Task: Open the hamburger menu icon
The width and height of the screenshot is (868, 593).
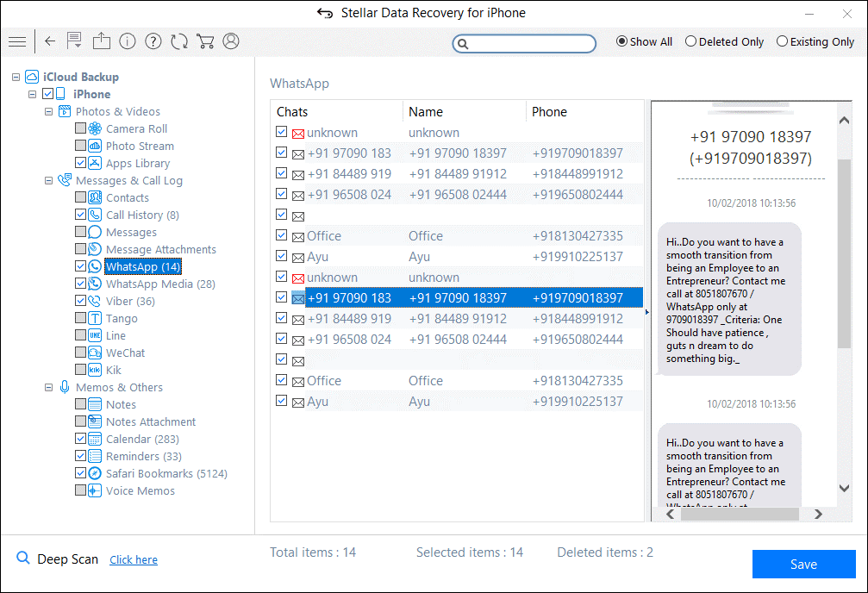Action: (x=17, y=41)
